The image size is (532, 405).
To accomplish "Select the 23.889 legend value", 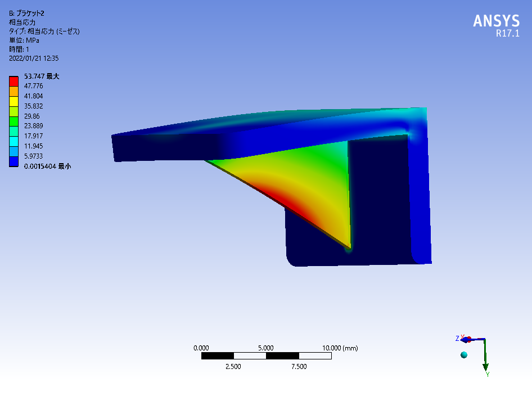I will [33, 126].
